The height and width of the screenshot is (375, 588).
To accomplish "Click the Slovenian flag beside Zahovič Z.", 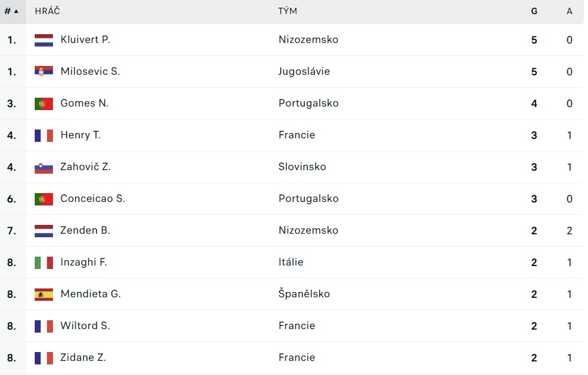I will pos(44,167).
